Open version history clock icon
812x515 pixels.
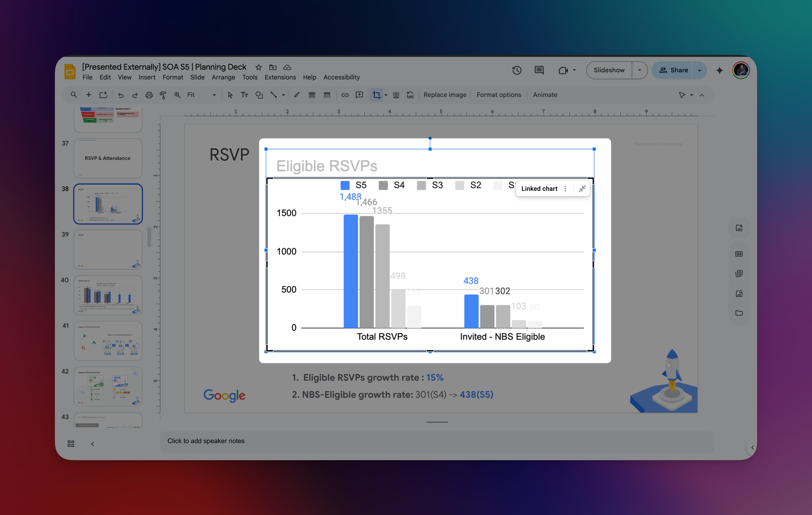[516, 70]
